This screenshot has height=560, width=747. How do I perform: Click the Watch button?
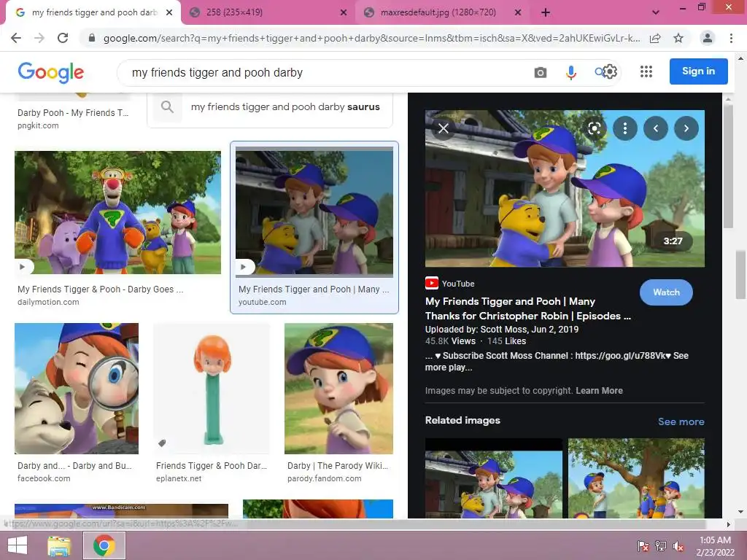click(x=666, y=292)
